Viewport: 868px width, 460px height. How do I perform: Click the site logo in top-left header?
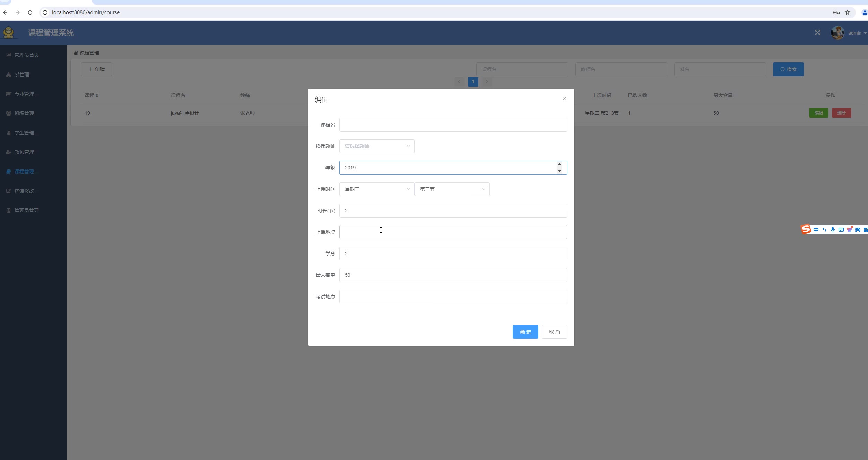pyautogui.click(x=9, y=33)
